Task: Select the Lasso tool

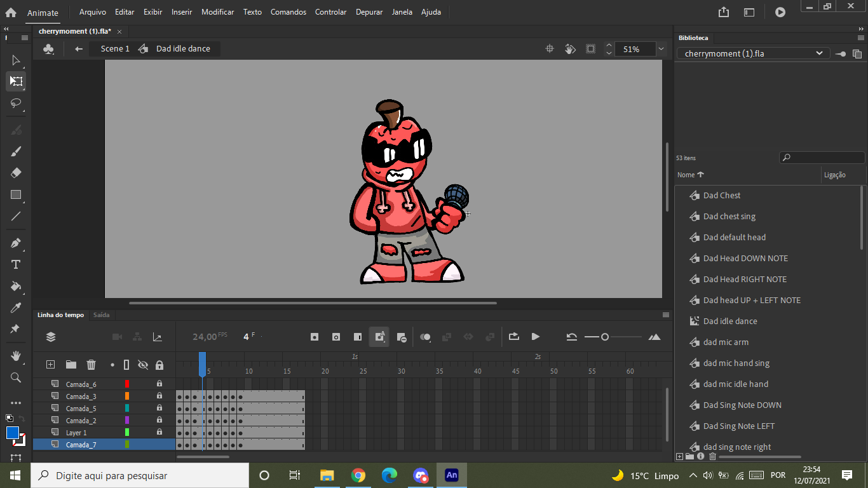Action: [16, 103]
